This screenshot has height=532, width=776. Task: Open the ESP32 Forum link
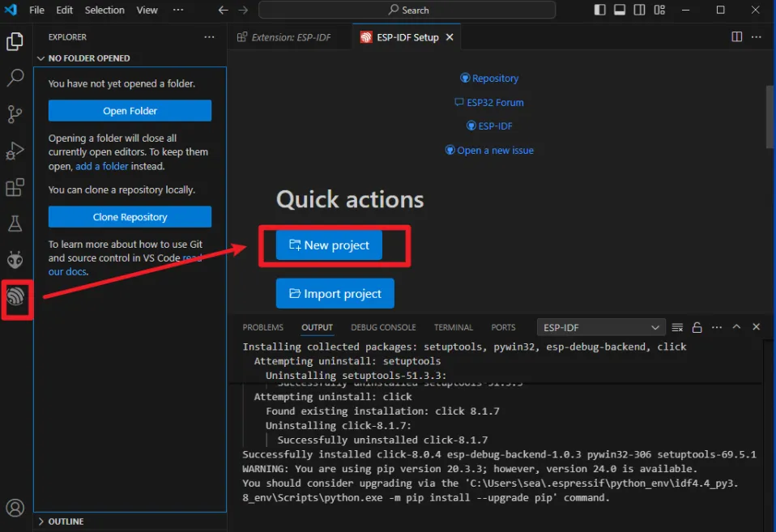tap(489, 103)
